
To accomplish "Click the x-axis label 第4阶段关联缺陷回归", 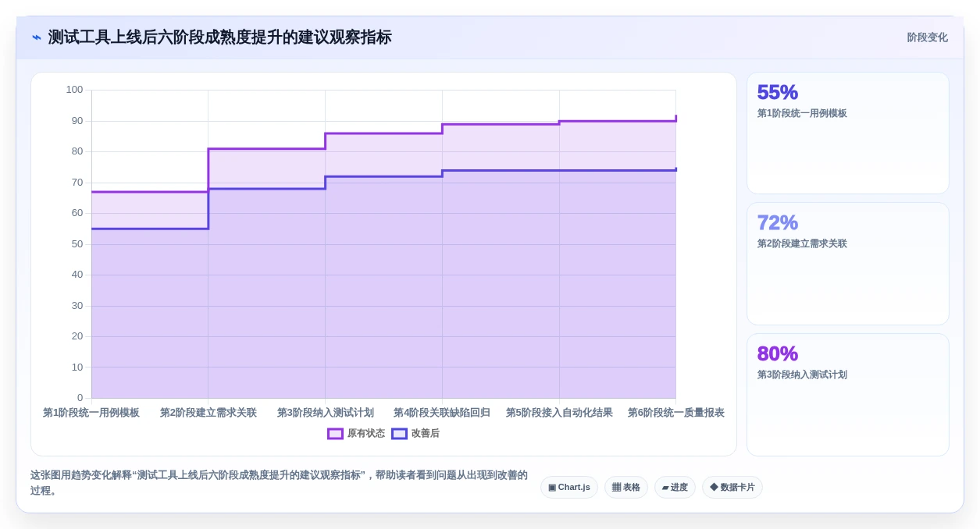I will [x=442, y=413].
